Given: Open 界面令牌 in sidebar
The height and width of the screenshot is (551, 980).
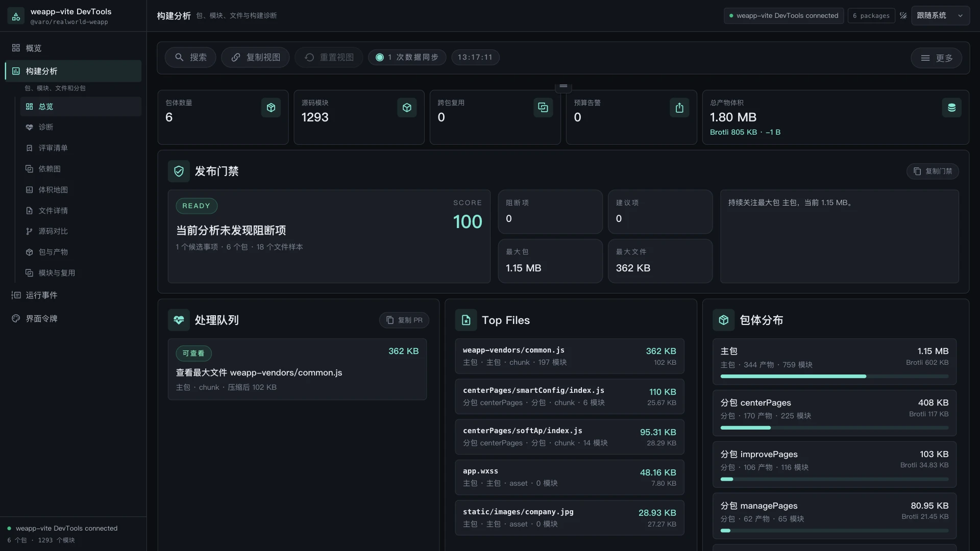Looking at the screenshot, I should (x=73, y=318).
